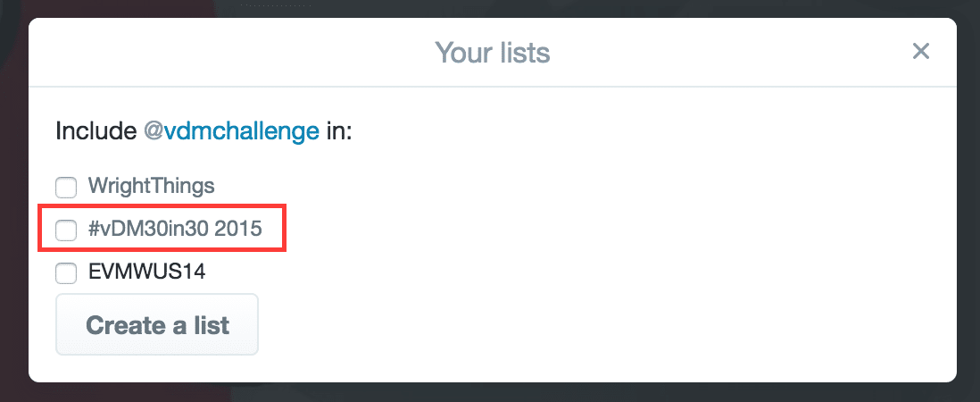Click blank dialog area right of Create a list
This screenshot has width=980, height=402.
[580, 324]
